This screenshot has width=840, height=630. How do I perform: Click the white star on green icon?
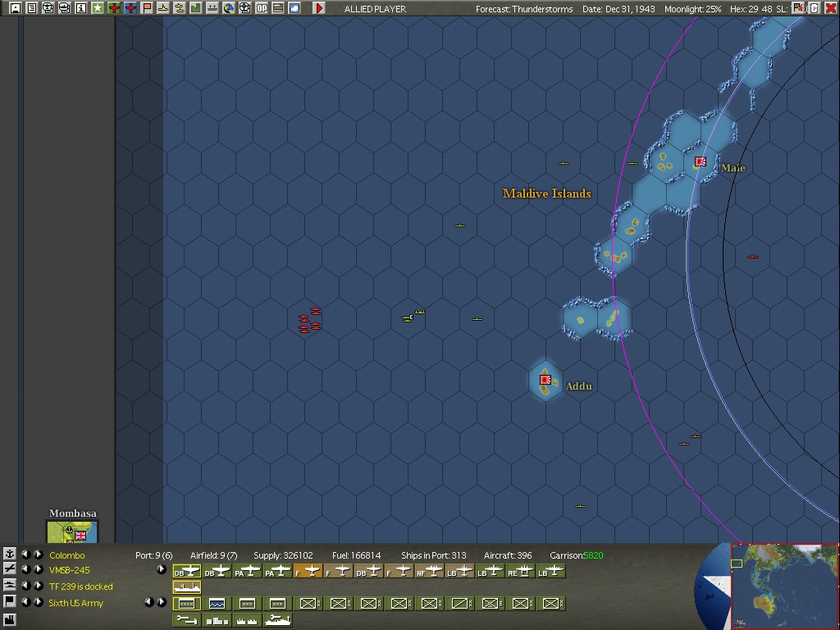tap(98, 8)
